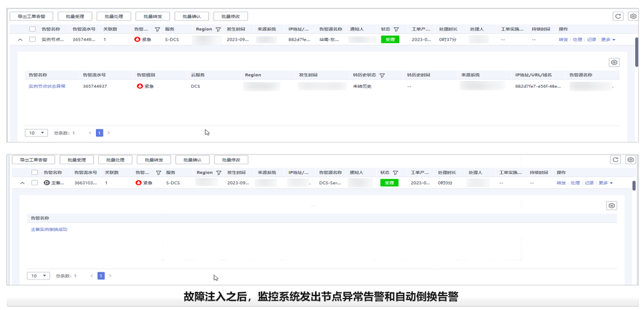Click 记录 link in the 实例节点 alarm row
This screenshot has width=644, height=310.
(x=592, y=40)
